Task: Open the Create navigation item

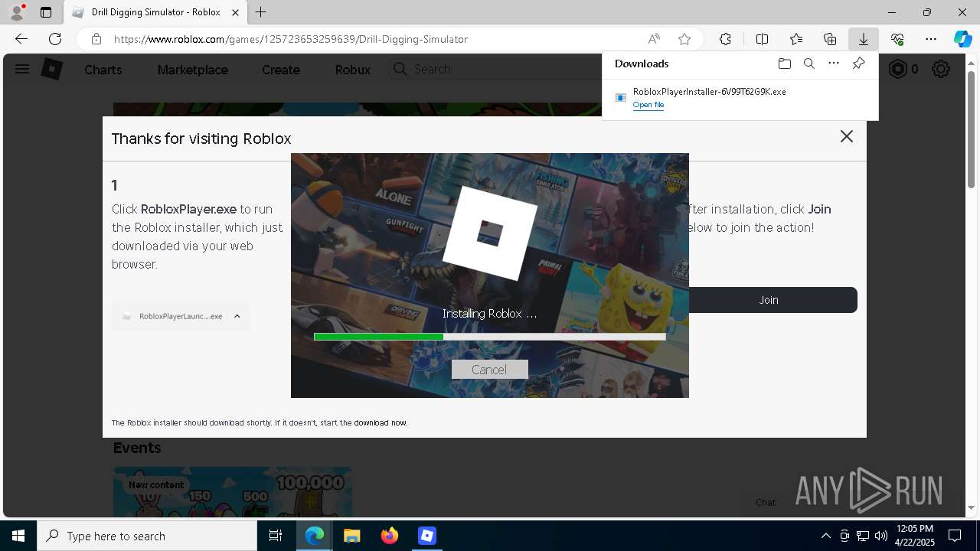Action: tap(280, 70)
